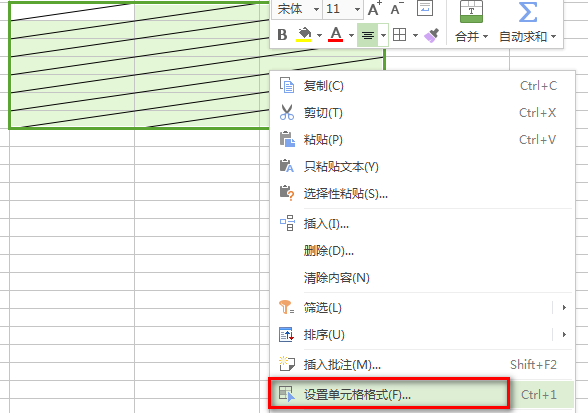Increase font size with A+ icon
The width and height of the screenshot is (588, 413).
click(374, 9)
